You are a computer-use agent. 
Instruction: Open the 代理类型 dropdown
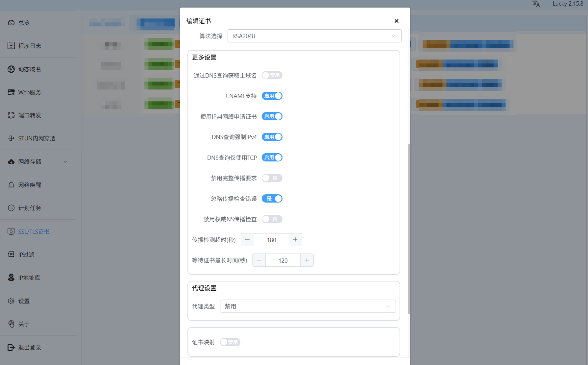tap(307, 306)
